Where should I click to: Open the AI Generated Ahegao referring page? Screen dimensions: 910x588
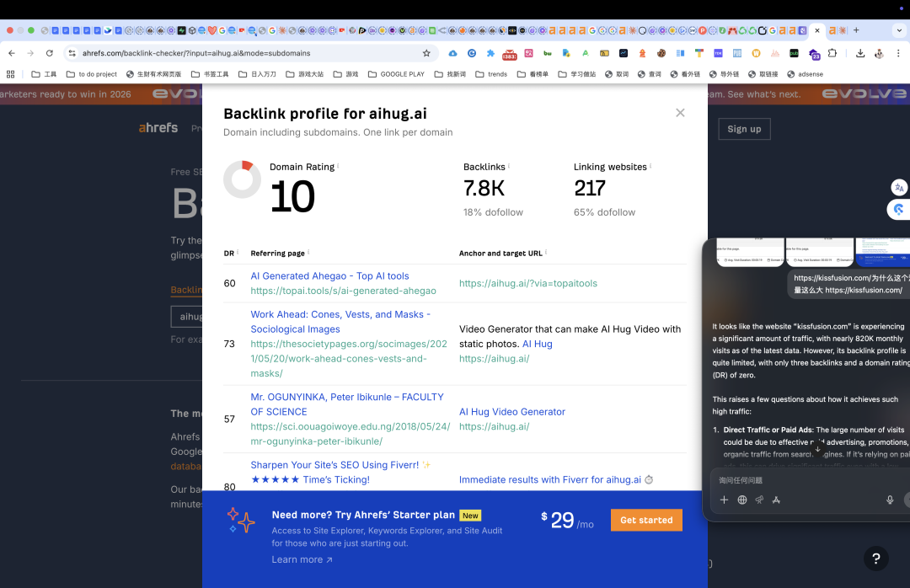coord(329,275)
